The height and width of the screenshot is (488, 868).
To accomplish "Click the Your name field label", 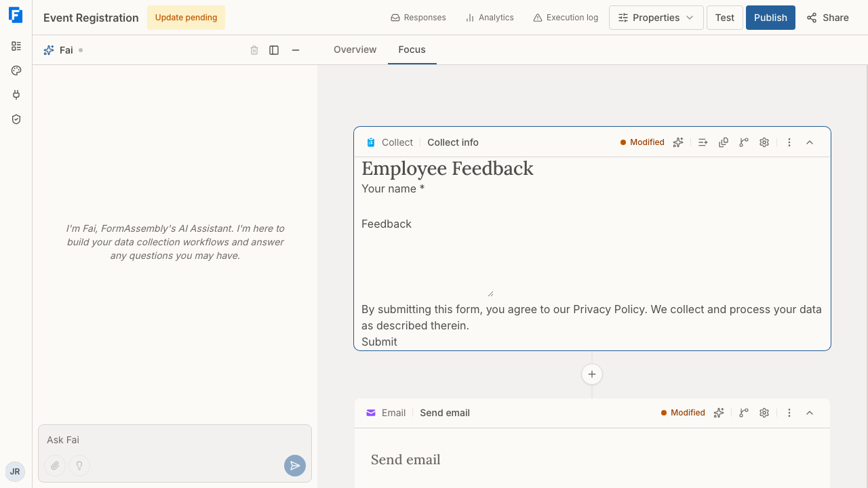I will coord(393,188).
